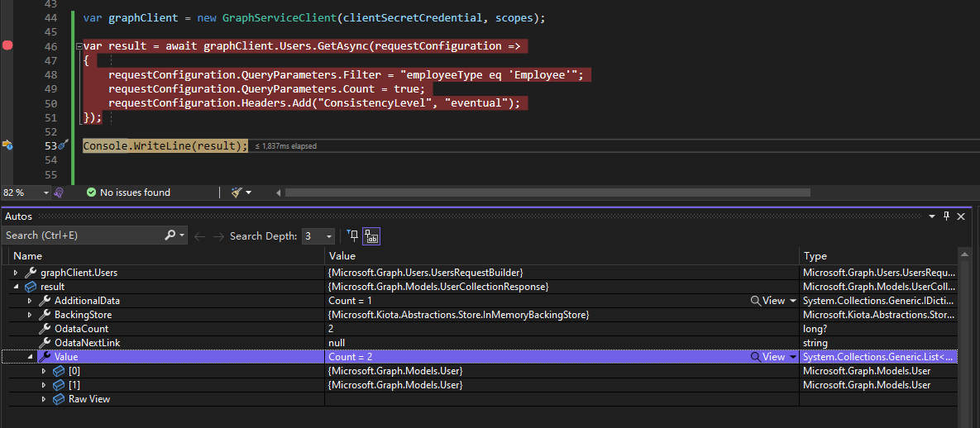
Task: Click the wrench icon on the Value row
Action: (x=45, y=357)
